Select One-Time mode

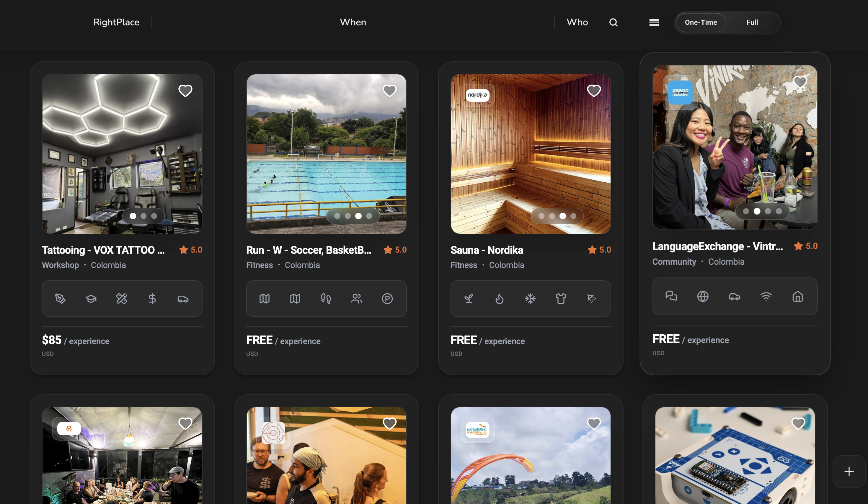click(x=701, y=22)
